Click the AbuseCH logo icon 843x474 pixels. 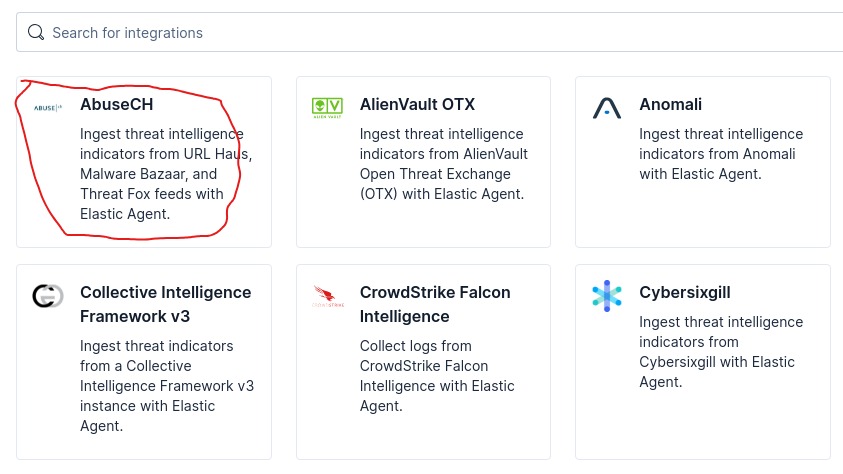(48, 108)
